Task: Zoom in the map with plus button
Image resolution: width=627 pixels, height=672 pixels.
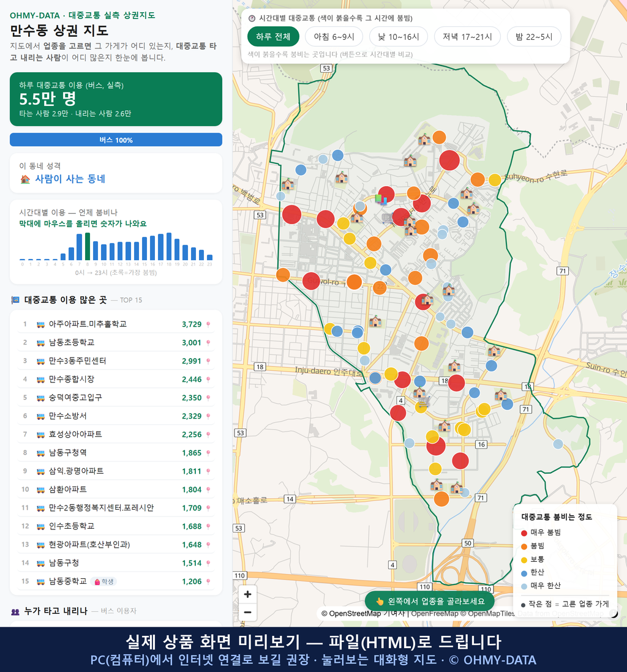Action: coord(247,594)
